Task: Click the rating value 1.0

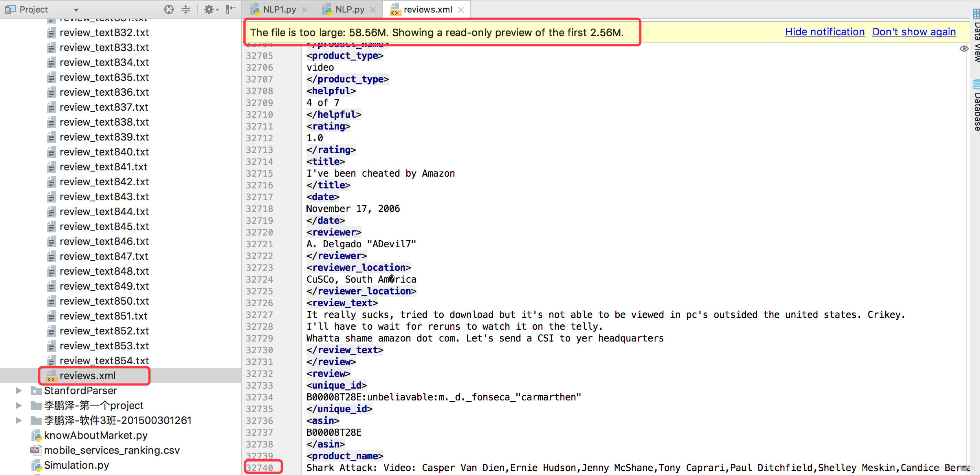Action: coord(315,138)
